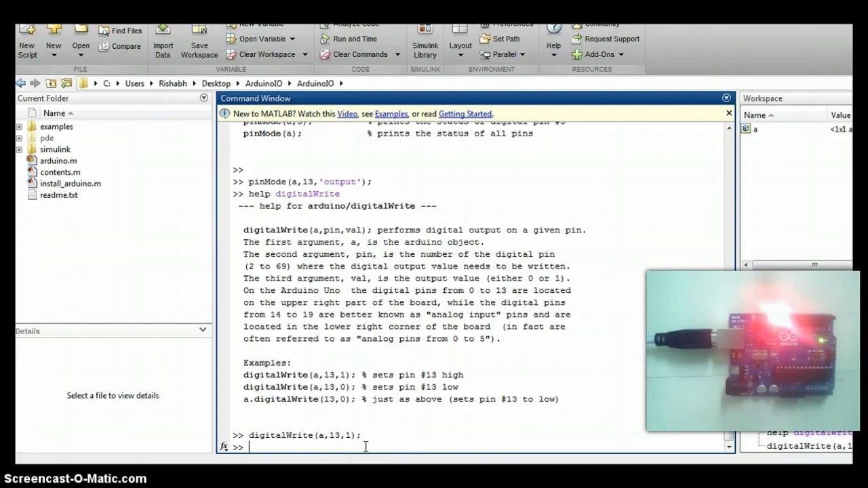The width and height of the screenshot is (868, 488).
Task: Click Save Workspace
Action: click(199, 42)
